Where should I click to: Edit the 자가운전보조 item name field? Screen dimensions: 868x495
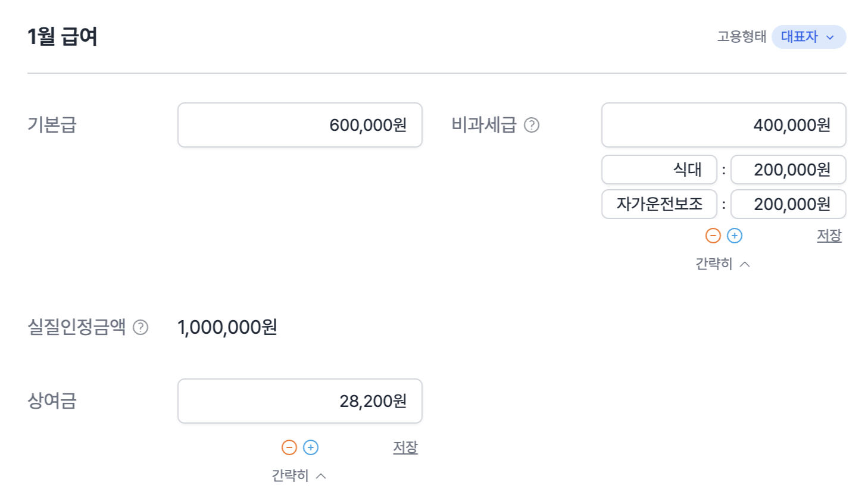tap(659, 204)
